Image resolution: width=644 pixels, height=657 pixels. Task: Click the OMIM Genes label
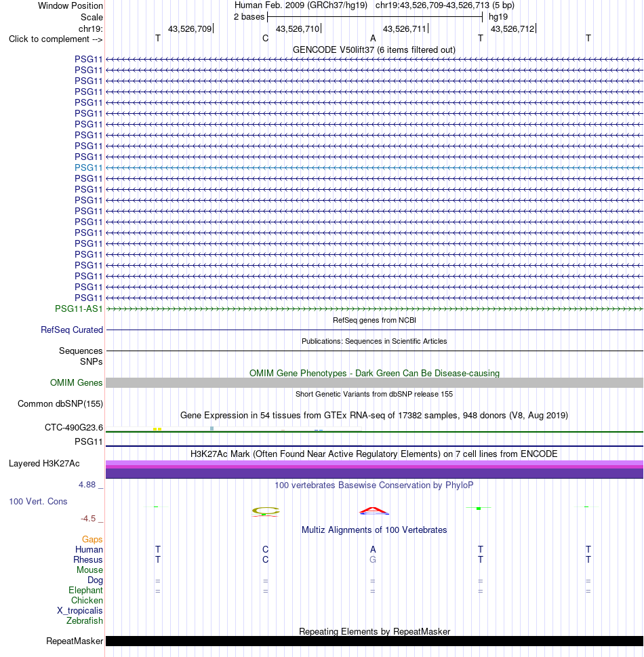pos(76,382)
